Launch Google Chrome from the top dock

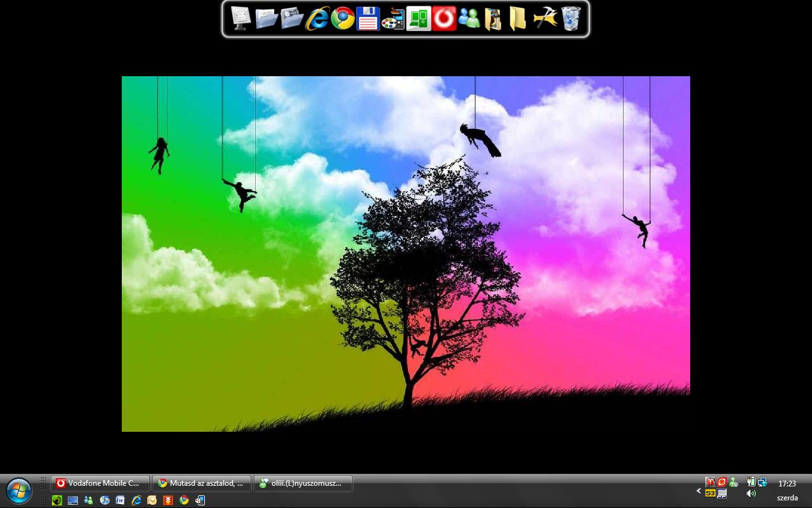(343, 18)
